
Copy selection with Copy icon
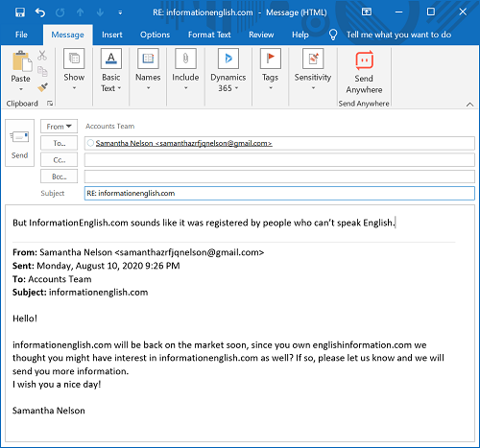(42, 71)
